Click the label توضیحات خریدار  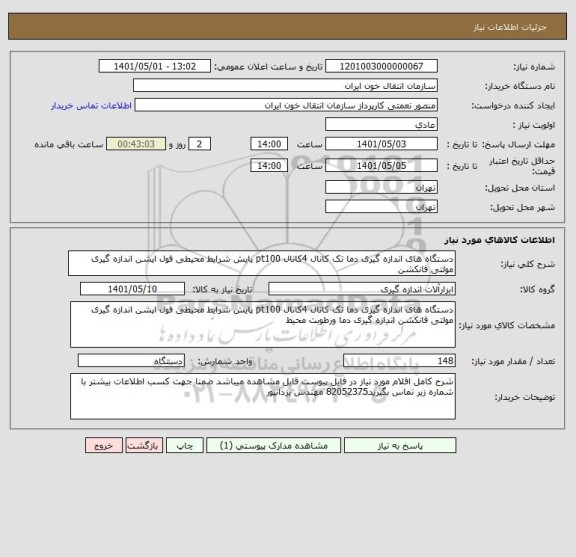tap(525, 397)
